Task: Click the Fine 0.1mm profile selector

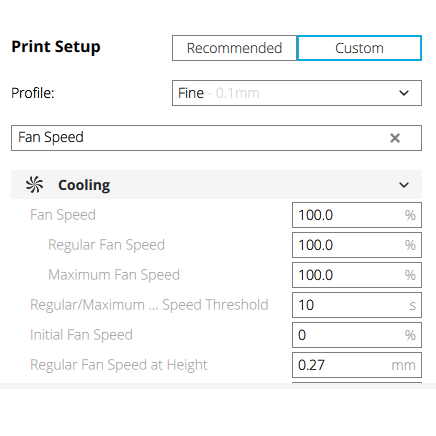Action: click(x=297, y=93)
